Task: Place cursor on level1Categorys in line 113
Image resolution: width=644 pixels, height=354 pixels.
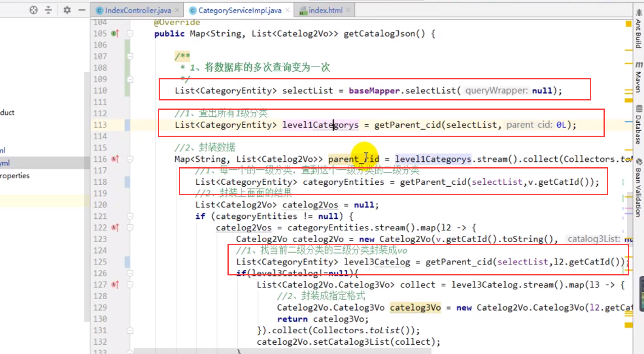Action: (320, 125)
